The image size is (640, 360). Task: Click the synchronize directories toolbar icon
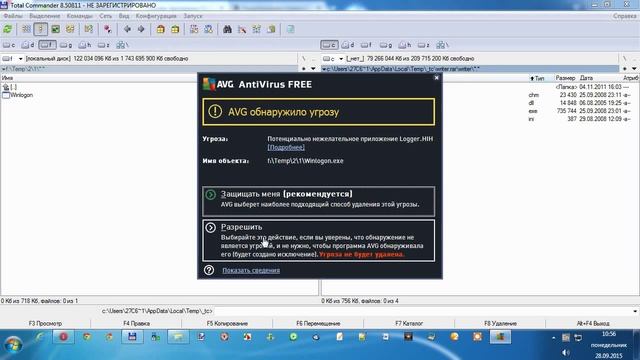256,29
